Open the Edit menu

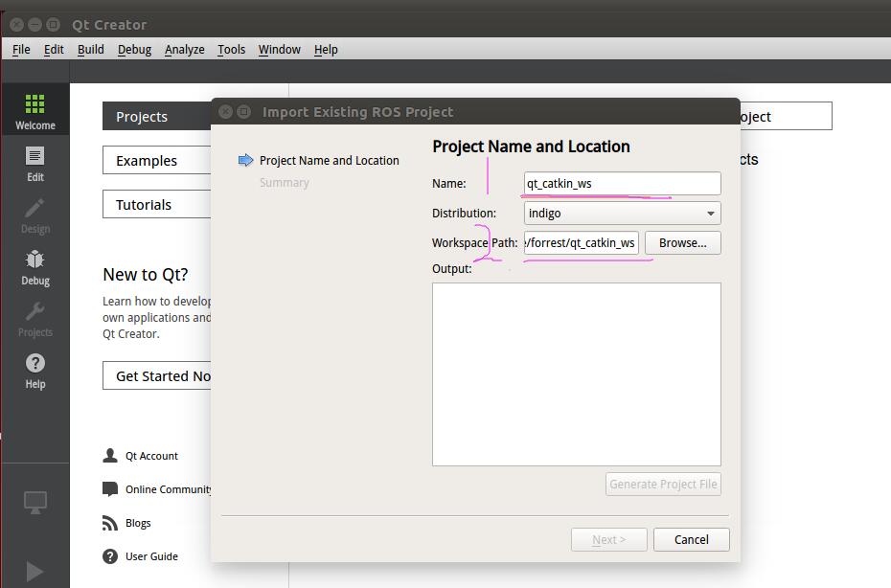click(54, 50)
